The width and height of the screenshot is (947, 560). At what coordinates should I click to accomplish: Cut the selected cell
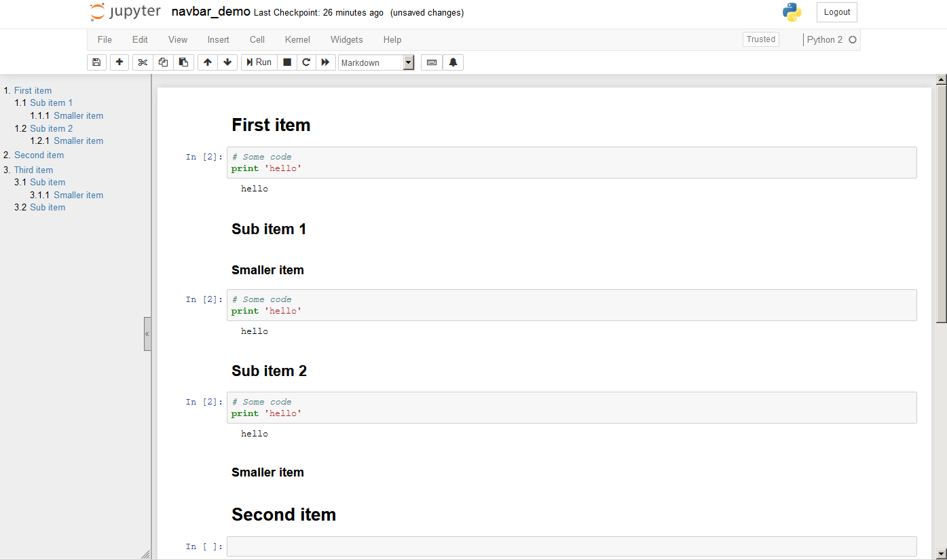click(x=143, y=62)
